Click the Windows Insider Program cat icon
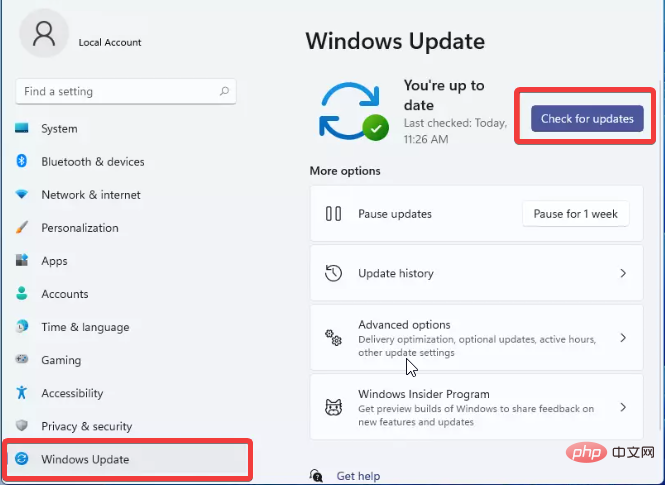The width and height of the screenshot is (665, 485). tap(333, 407)
